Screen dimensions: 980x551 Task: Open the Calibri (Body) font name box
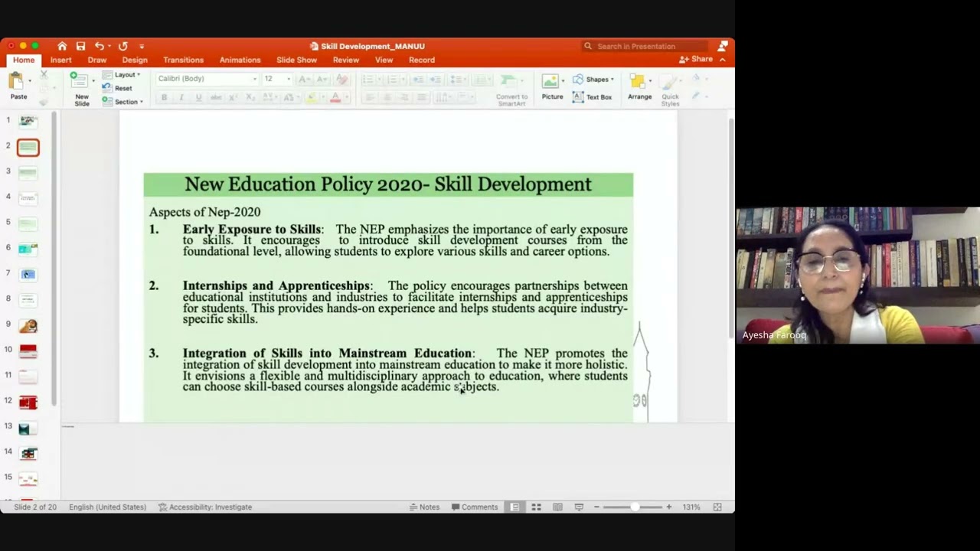point(207,79)
